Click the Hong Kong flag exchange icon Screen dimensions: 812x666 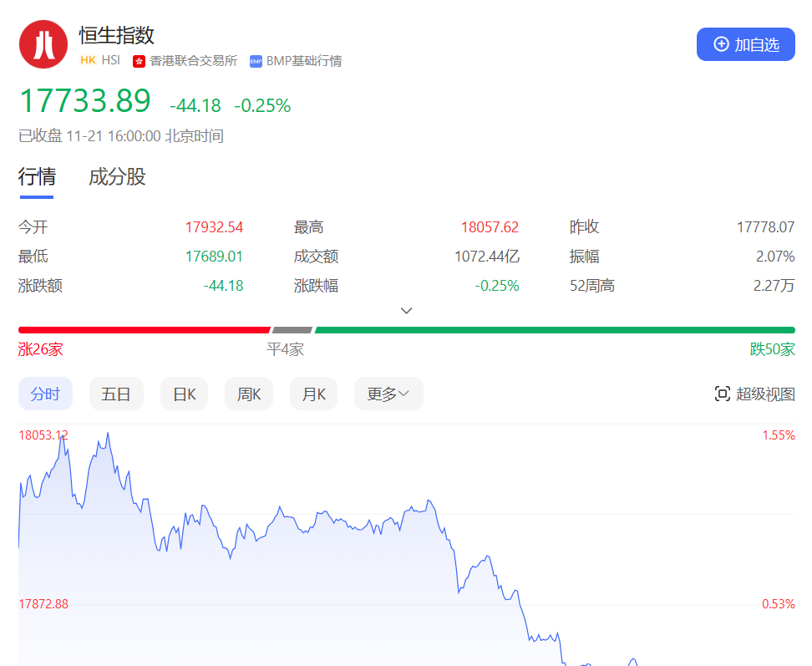[139, 62]
